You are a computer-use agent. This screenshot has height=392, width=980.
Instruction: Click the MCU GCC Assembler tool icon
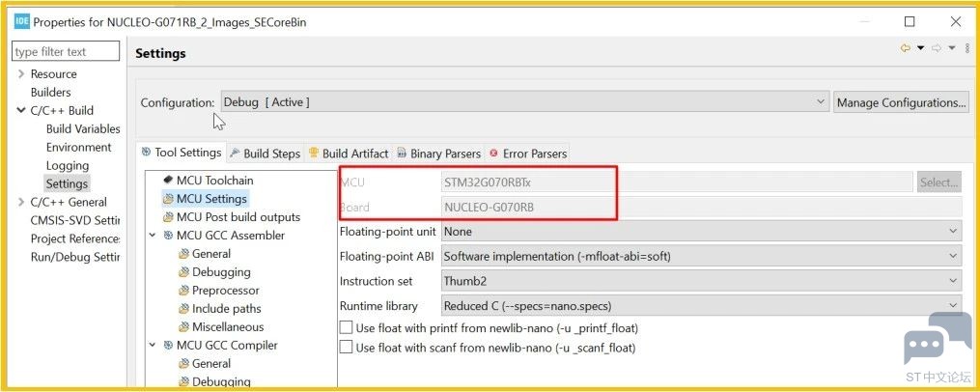click(168, 235)
